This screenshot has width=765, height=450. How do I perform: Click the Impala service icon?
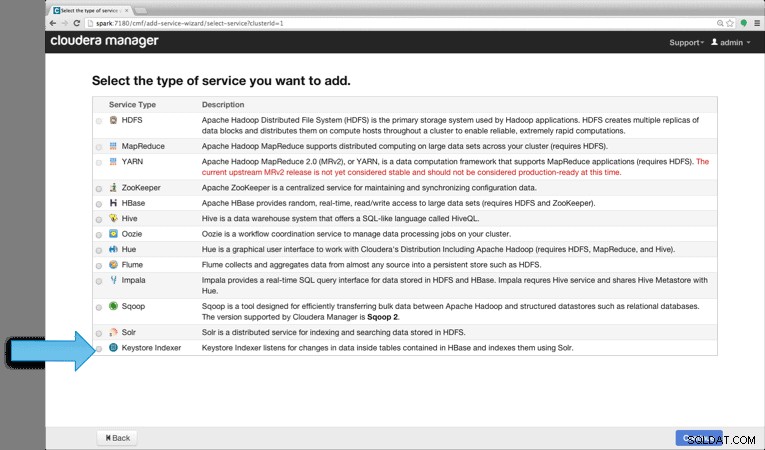point(113,280)
